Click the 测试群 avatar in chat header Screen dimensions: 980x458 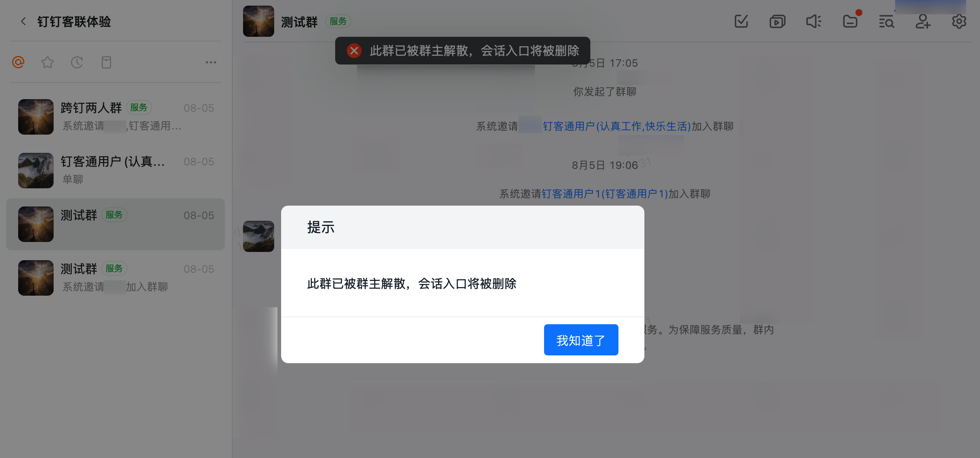259,21
